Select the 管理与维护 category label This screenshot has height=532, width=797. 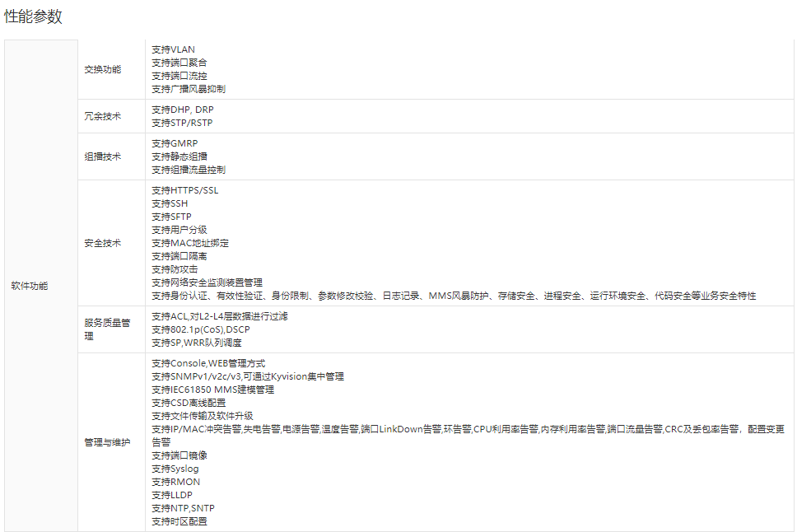(x=107, y=442)
